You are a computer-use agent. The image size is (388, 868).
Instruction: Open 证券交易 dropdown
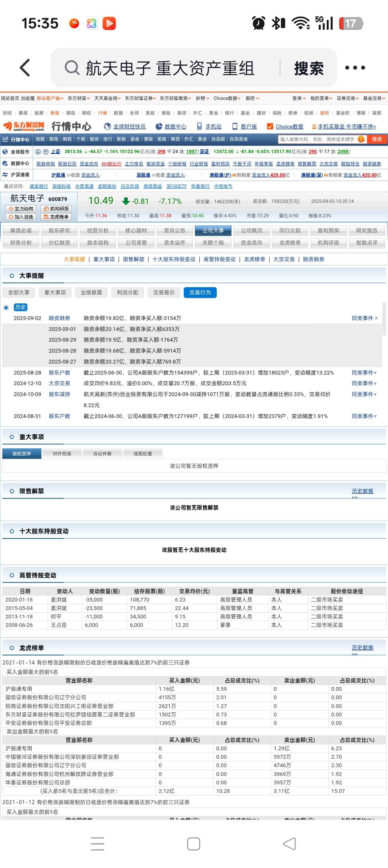click(x=348, y=98)
